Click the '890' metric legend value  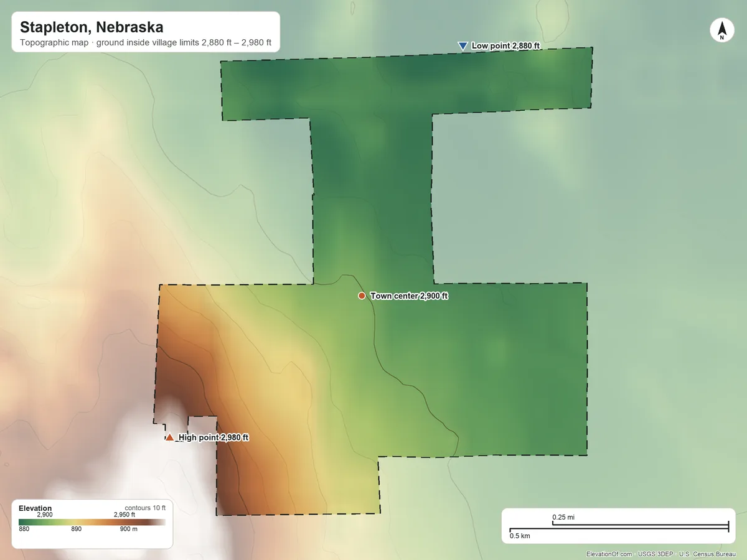(76, 530)
